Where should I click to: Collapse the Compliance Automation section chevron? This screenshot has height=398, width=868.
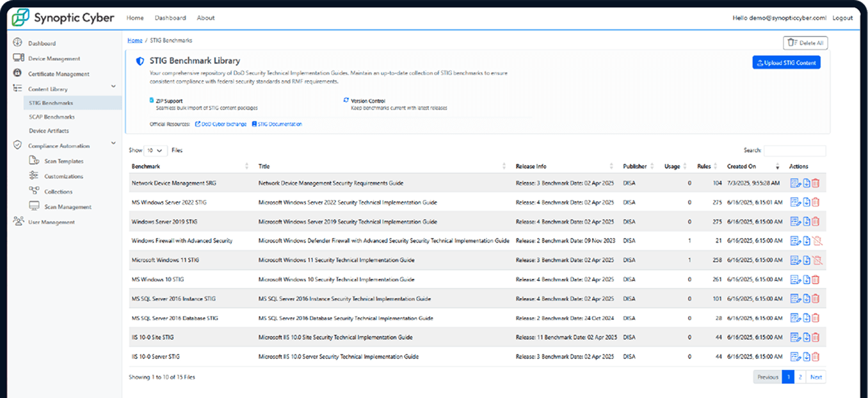[113, 144]
